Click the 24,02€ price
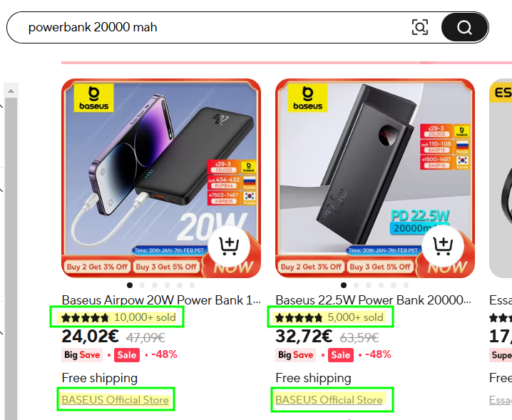Viewport: 512px width, 420px height. 90,337
